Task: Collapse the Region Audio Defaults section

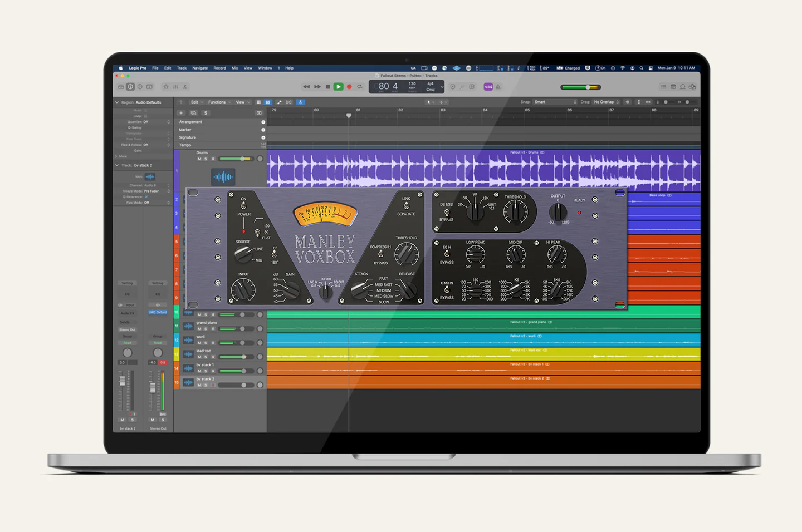Action: (x=117, y=102)
